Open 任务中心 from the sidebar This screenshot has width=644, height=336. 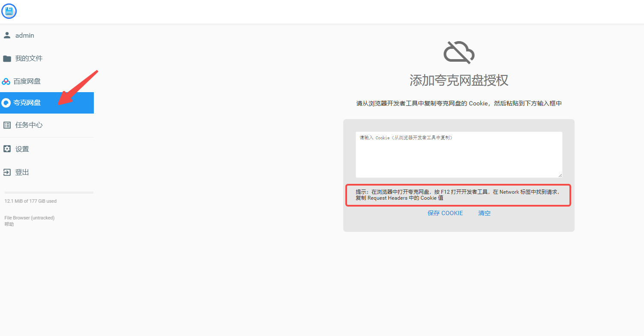(x=29, y=125)
